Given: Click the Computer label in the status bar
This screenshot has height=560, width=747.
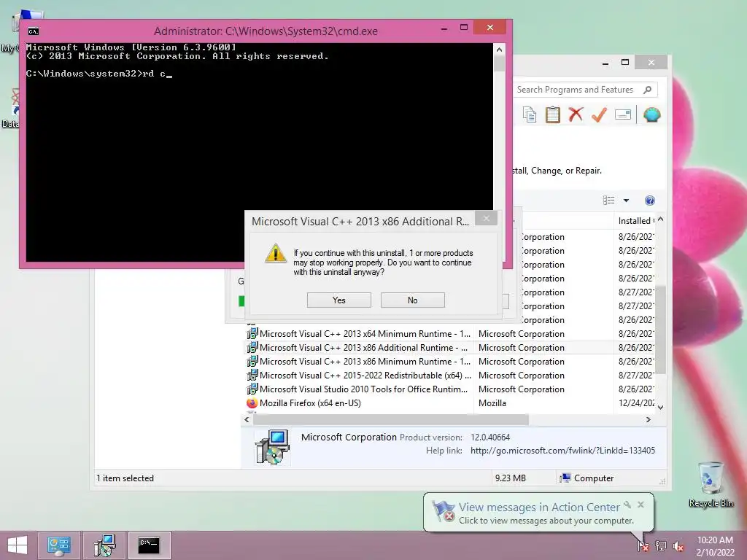Looking at the screenshot, I should (594, 478).
